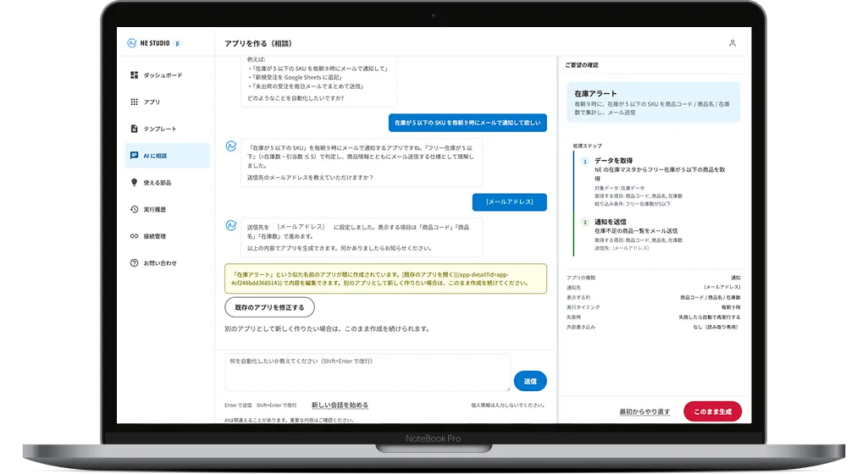
Task: Open お問い合わせ menu item
Action: [168, 263]
